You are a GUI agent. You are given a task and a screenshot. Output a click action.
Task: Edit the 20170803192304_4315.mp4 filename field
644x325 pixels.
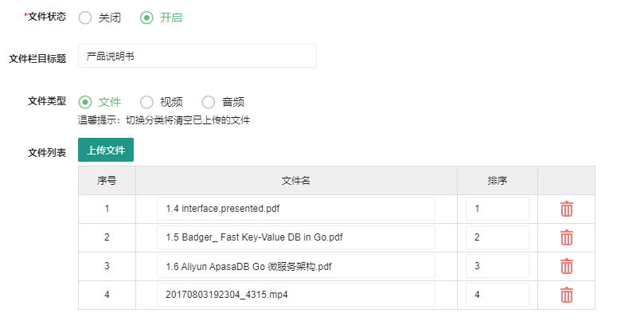296,295
